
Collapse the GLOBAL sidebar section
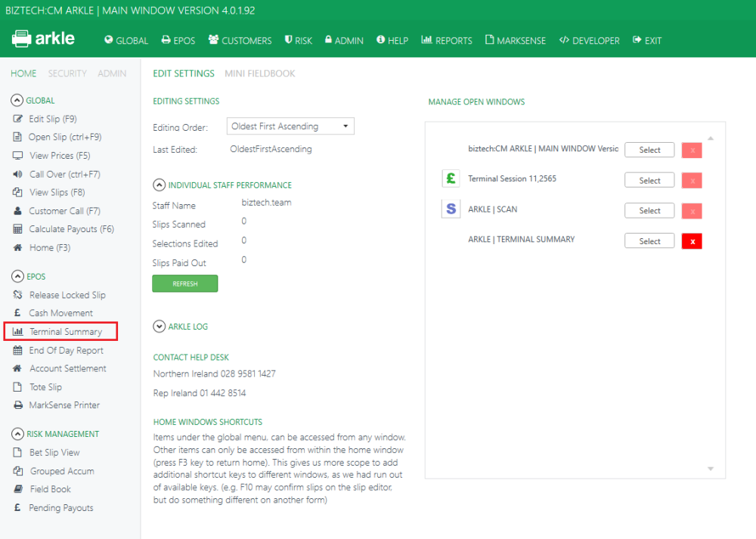(16, 100)
